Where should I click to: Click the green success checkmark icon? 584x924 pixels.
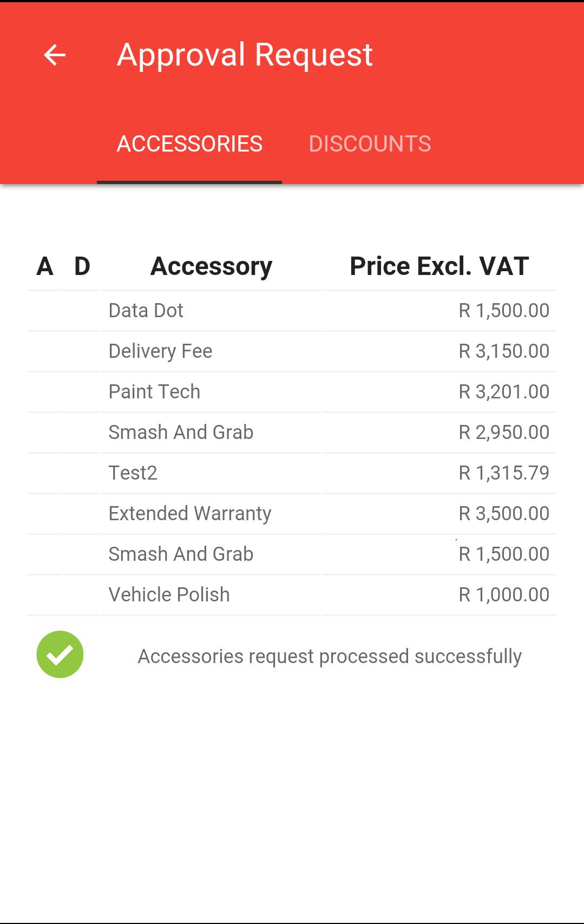pos(60,654)
